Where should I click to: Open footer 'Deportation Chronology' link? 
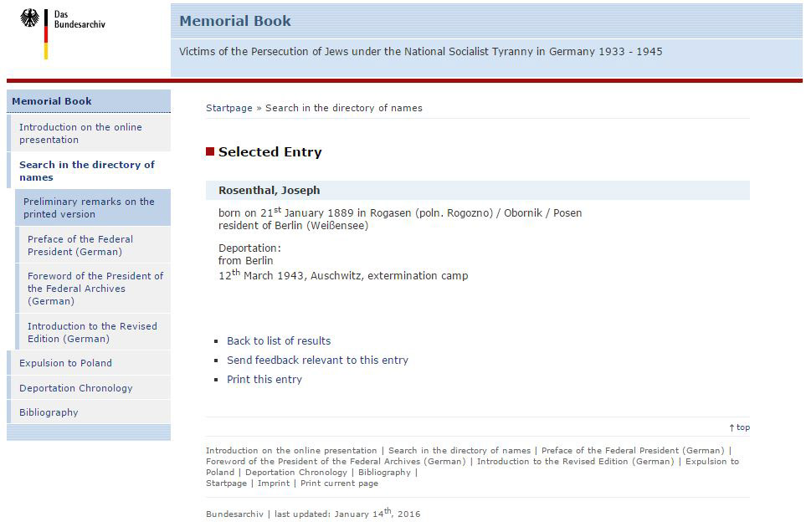tap(296, 473)
